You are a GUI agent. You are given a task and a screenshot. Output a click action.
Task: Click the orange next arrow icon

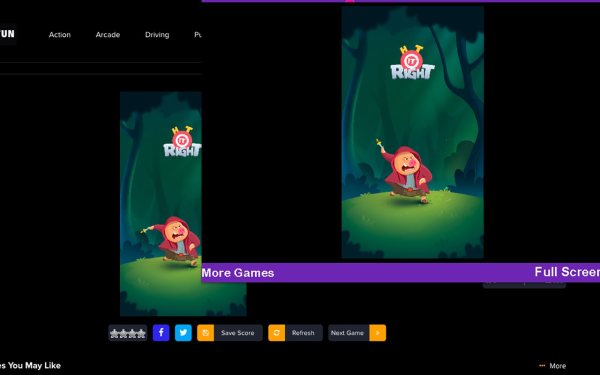(377, 333)
